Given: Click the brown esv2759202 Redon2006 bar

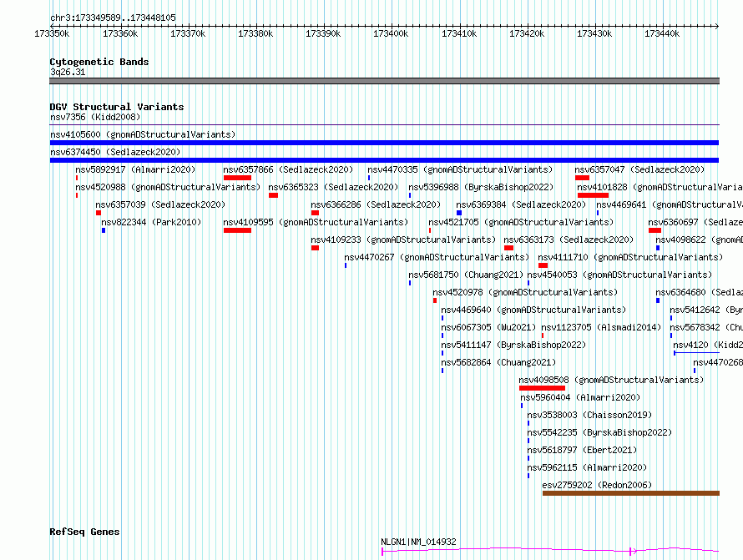Looking at the screenshot, I should coord(631,493).
